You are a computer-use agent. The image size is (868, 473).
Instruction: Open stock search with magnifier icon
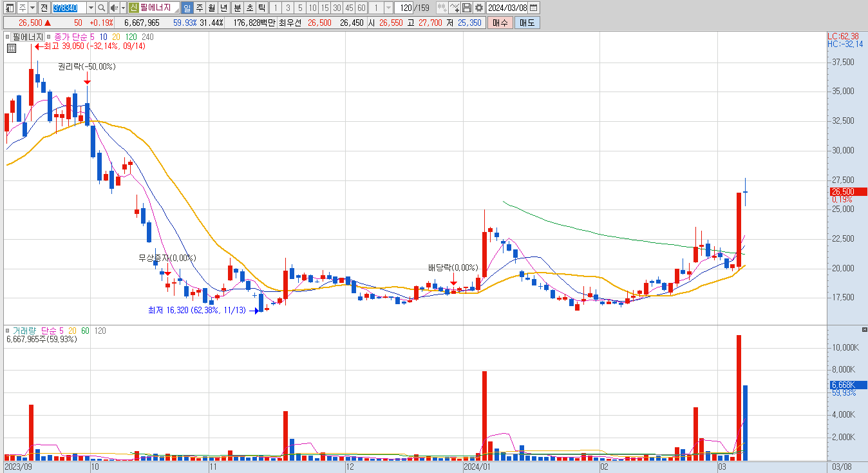coord(102,8)
